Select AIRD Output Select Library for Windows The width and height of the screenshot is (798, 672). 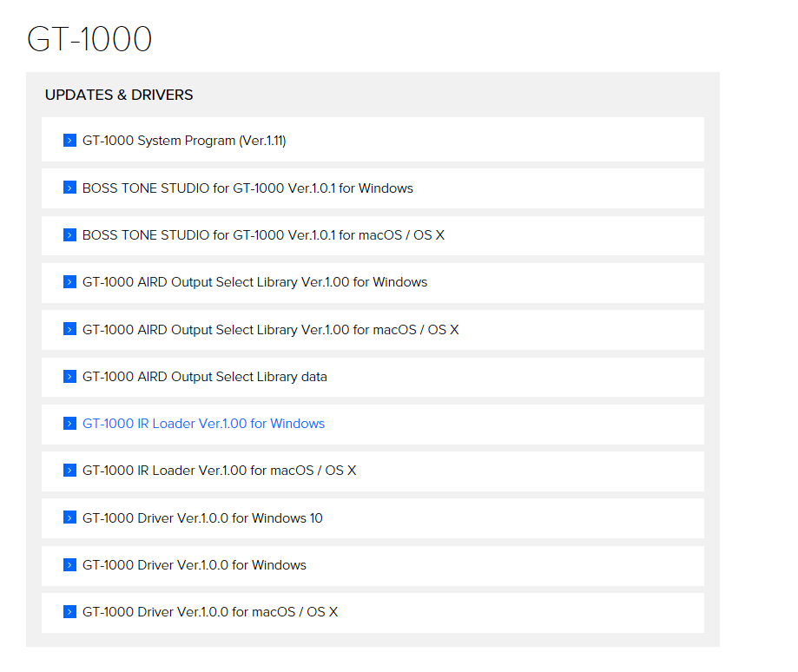click(x=254, y=282)
